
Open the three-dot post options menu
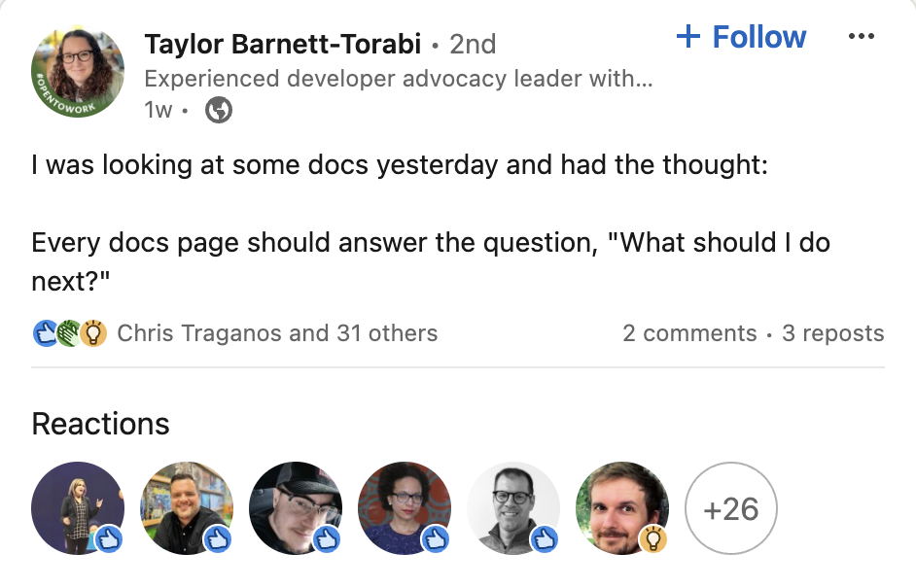[x=863, y=35]
